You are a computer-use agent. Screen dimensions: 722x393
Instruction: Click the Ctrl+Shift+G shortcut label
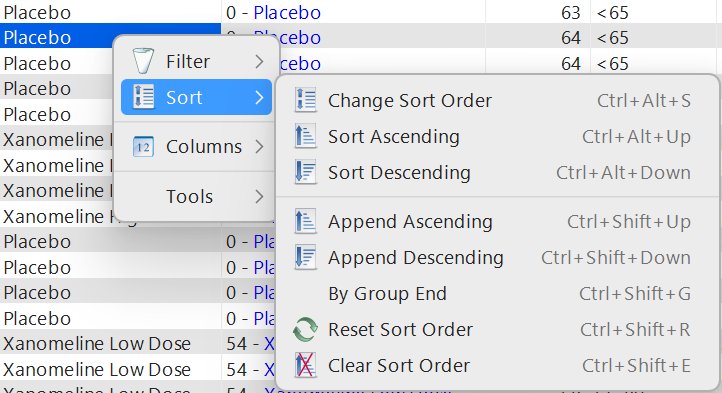click(x=635, y=293)
